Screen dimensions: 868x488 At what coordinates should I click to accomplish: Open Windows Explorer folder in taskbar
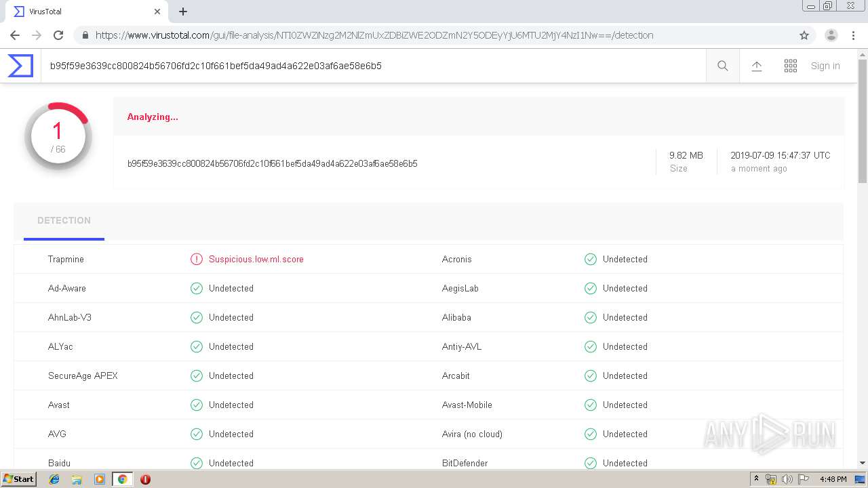tap(77, 479)
